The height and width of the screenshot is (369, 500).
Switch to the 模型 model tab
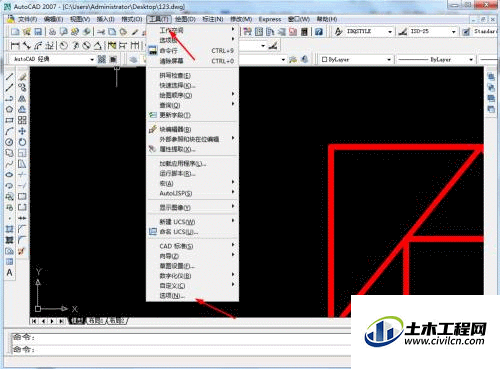pyautogui.click(x=77, y=321)
